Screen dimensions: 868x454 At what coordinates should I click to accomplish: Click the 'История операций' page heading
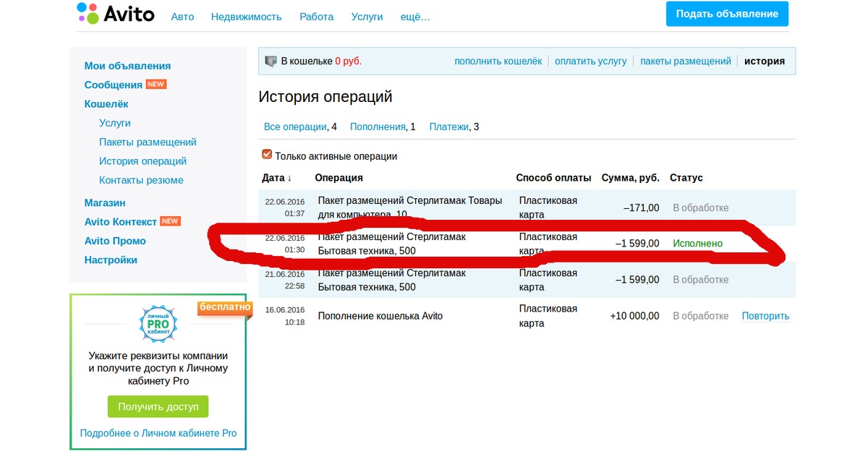(325, 97)
